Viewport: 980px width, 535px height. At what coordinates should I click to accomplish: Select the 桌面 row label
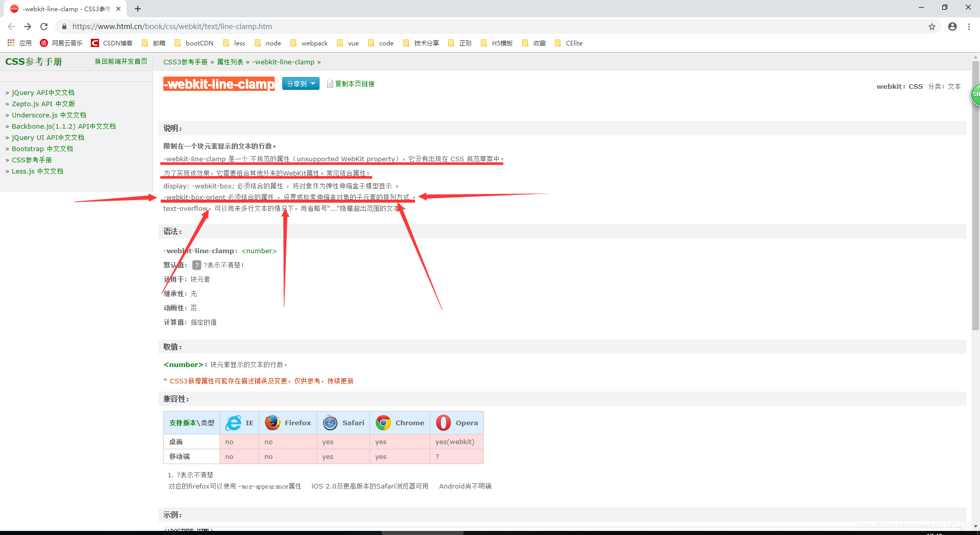(x=191, y=442)
